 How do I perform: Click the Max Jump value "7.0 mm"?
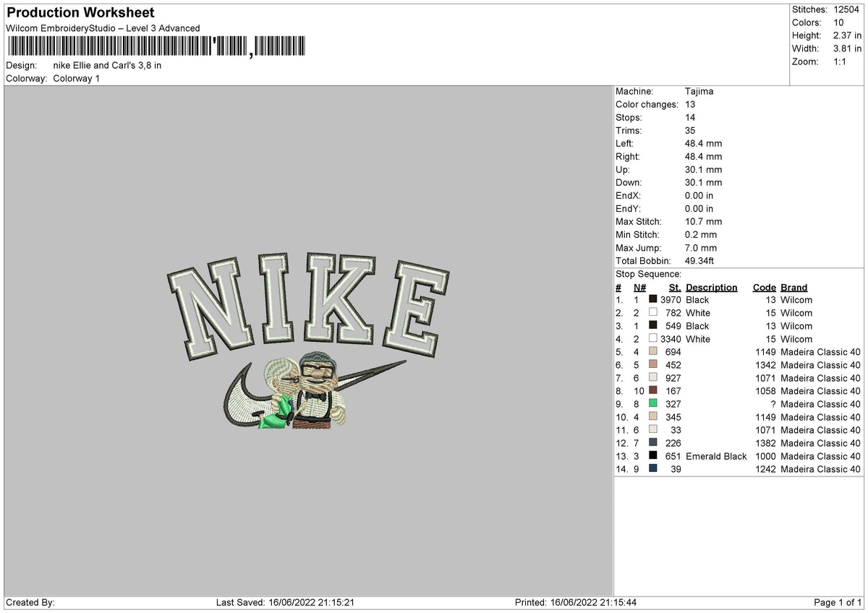701,247
